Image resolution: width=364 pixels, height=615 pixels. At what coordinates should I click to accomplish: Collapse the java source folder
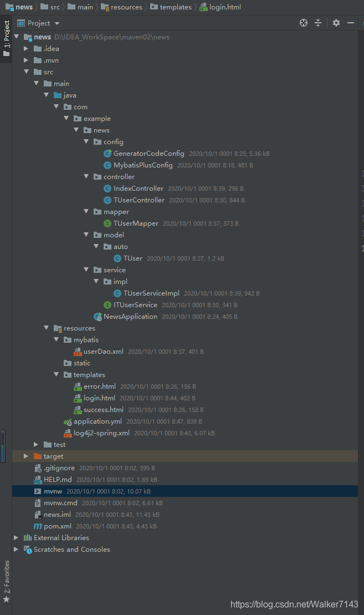pyautogui.click(x=46, y=95)
